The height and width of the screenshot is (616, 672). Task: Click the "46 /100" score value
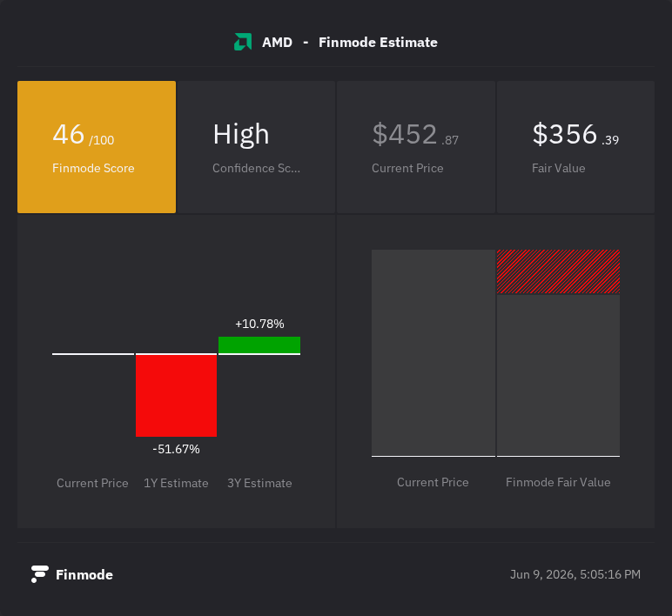click(x=84, y=135)
